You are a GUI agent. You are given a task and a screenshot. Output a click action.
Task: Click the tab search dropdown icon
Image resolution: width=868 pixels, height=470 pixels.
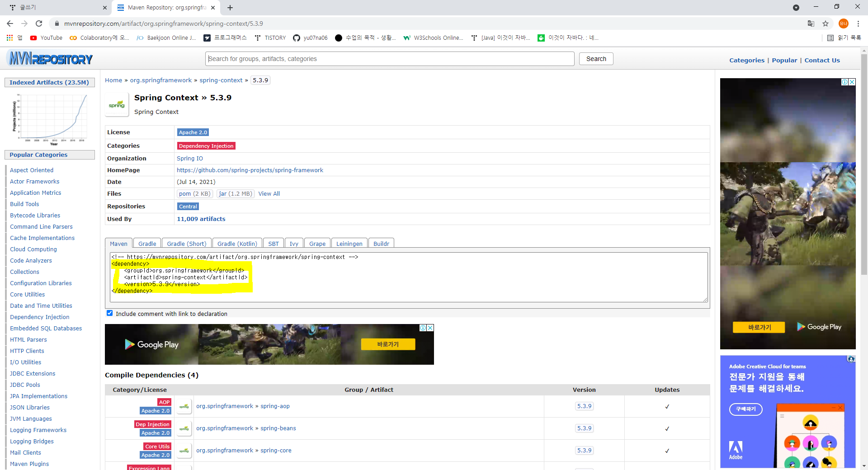click(x=796, y=8)
